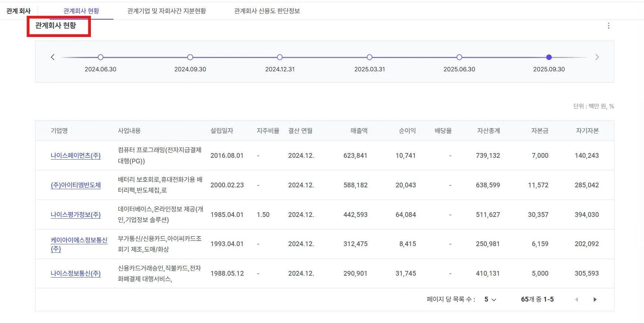Switch to 관계회사 현황 tab

tap(81, 11)
